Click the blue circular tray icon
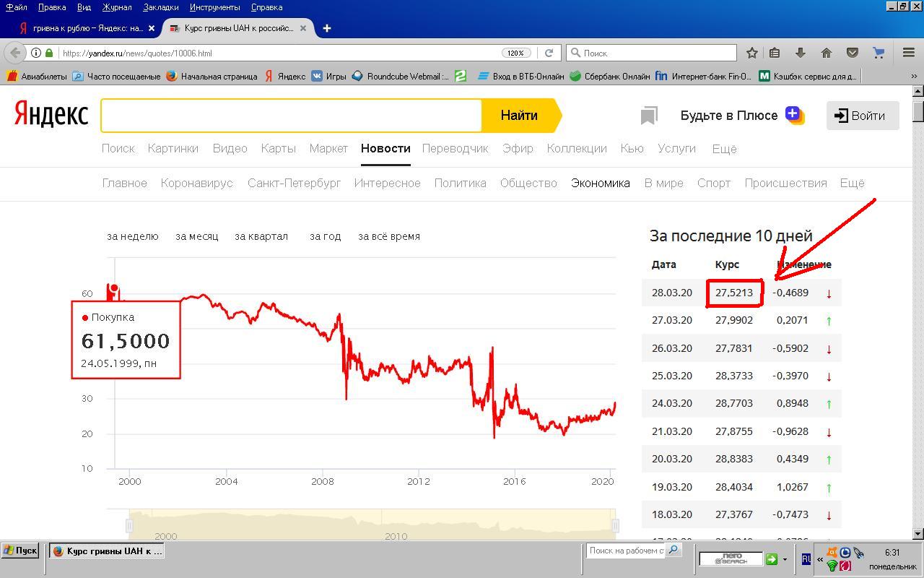The image size is (924, 578). click(845, 553)
